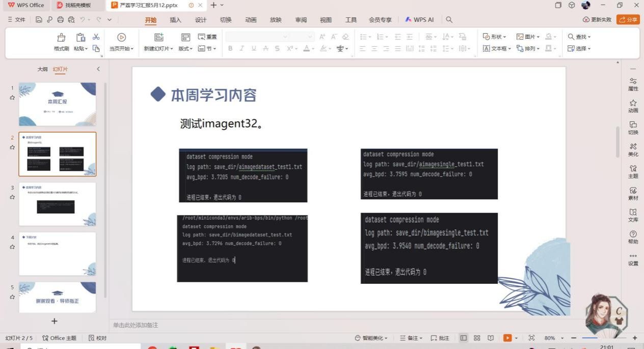Image resolution: width=644 pixels, height=349 pixels.
Task: Select normal view icon in status bar
Action: tap(463, 338)
